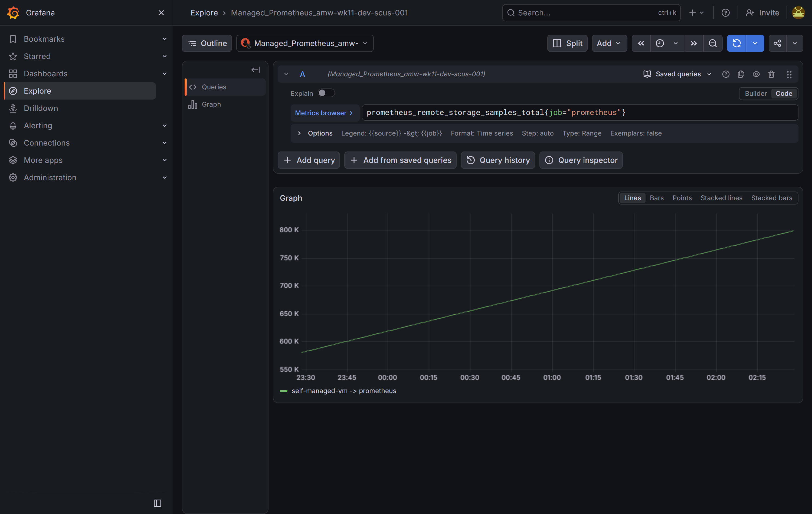
Task: Focus the Search field in top bar
Action: [591, 13]
